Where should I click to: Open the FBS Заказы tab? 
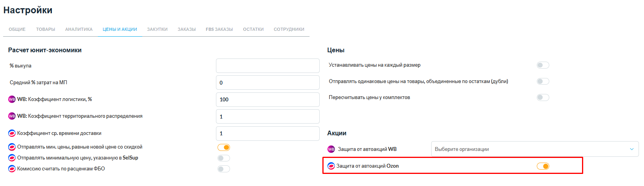pos(219,29)
